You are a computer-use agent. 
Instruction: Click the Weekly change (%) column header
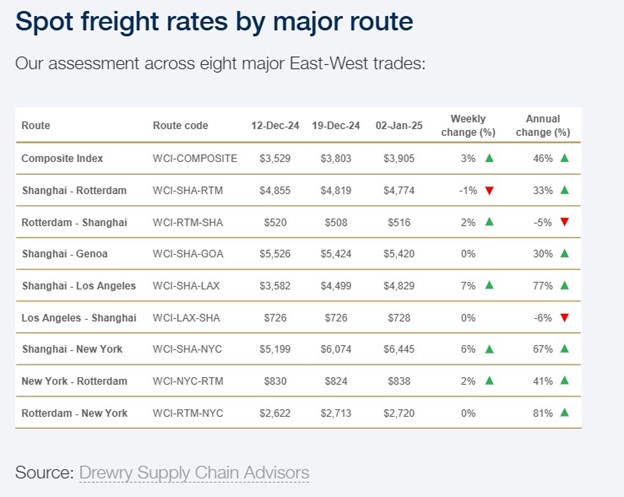(468, 125)
